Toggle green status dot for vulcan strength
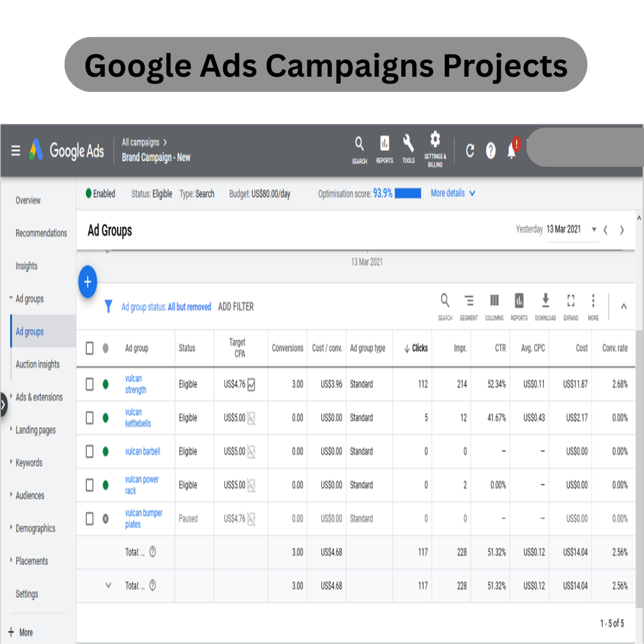The width and height of the screenshot is (644, 644). pos(106,384)
